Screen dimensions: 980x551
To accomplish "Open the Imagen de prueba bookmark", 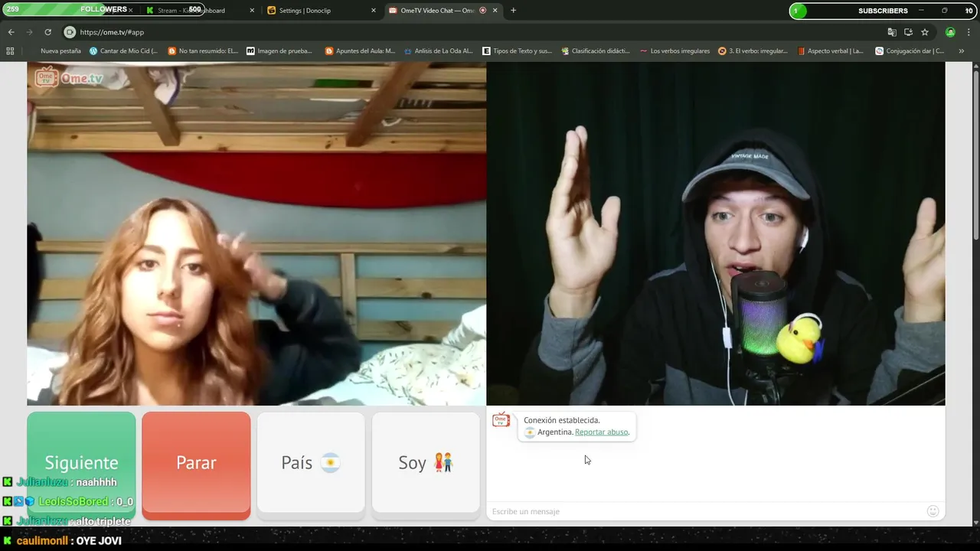I will (279, 51).
